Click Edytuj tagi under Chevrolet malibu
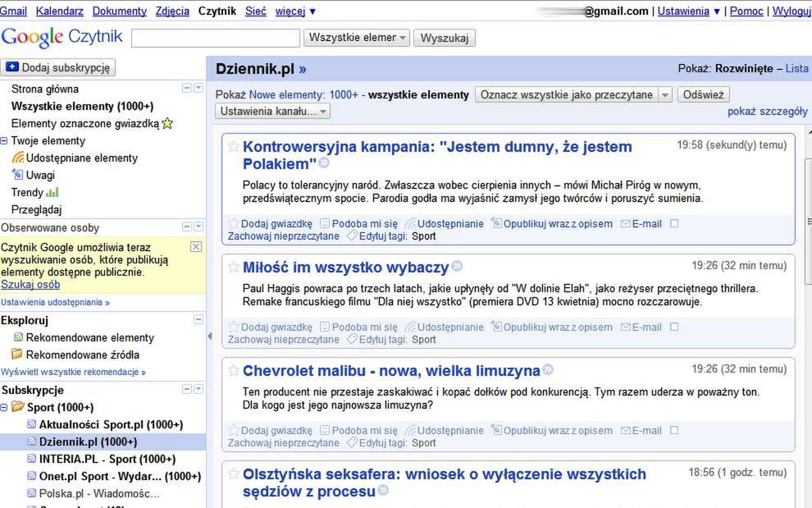The width and height of the screenshot is (812, 508). pyautogui.click(x=378, y=442)
